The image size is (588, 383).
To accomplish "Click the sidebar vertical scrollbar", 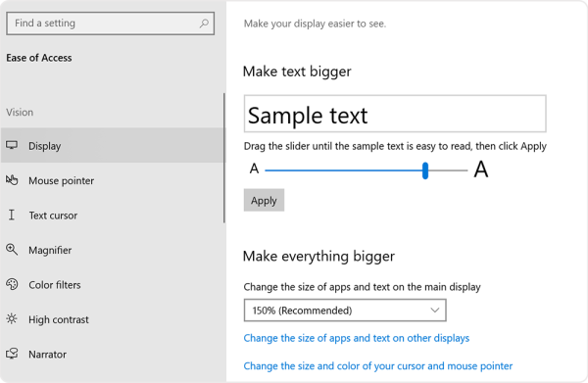I will pos(224,158).
